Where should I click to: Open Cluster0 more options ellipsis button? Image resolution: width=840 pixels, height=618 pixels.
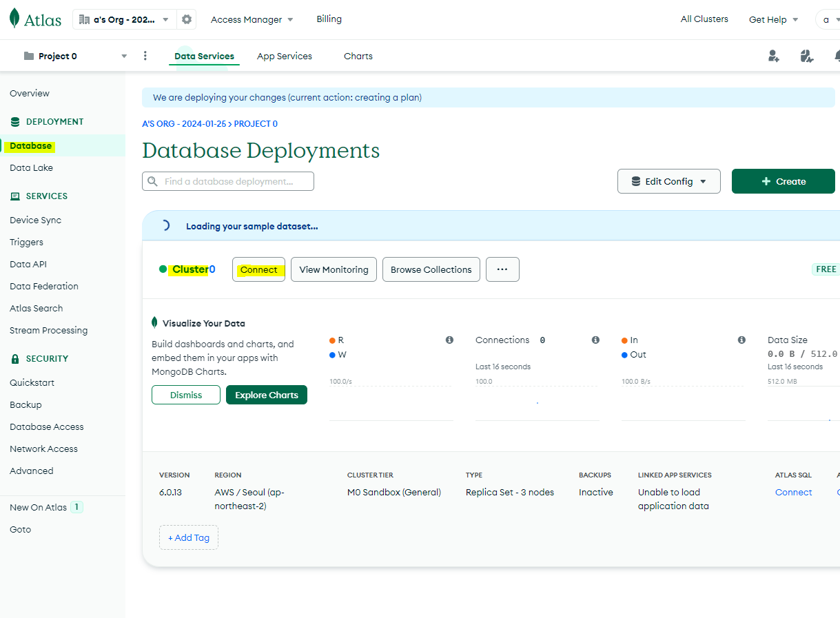coord(502,269)
